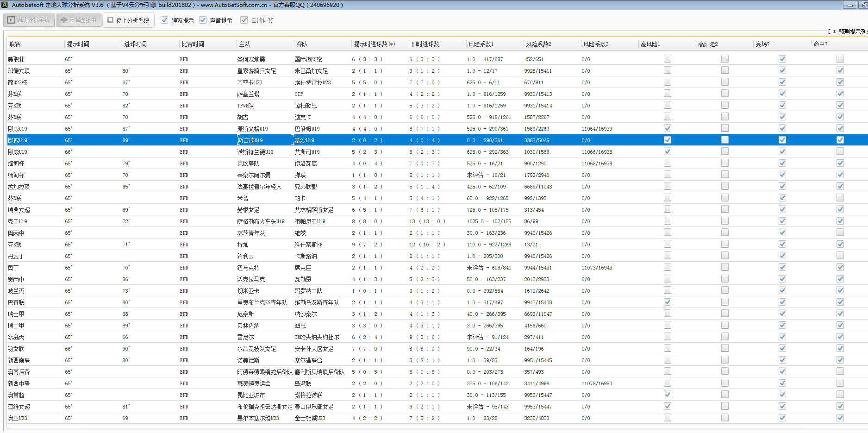
Task: Click the 风险系数1 column header
Action: pyautogui.click(x=481, y=44)
